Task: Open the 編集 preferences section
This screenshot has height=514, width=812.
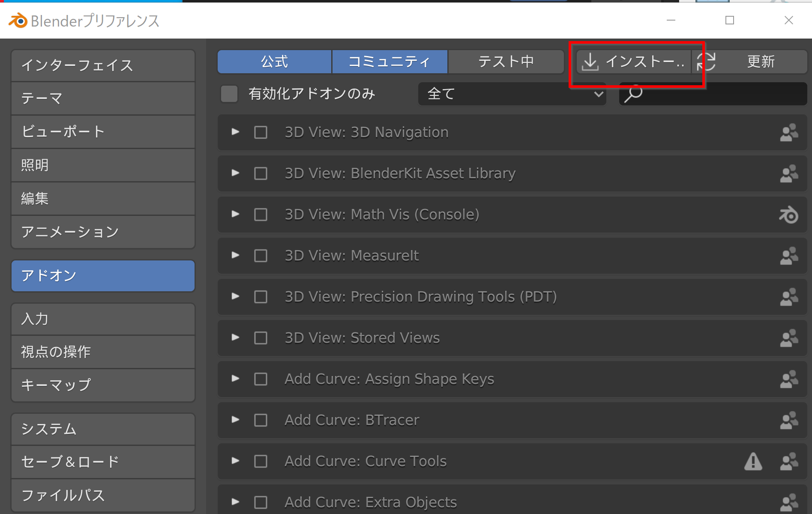Action: 103,199
